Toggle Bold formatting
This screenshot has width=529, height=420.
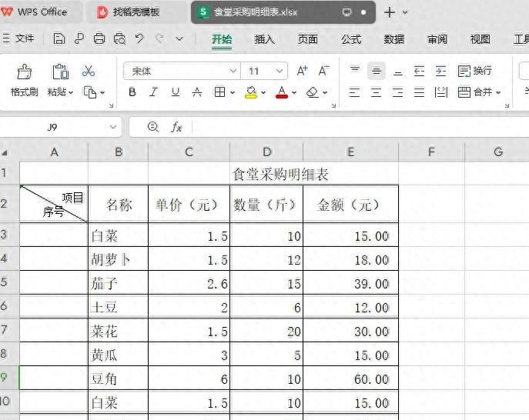click(132, 92)
